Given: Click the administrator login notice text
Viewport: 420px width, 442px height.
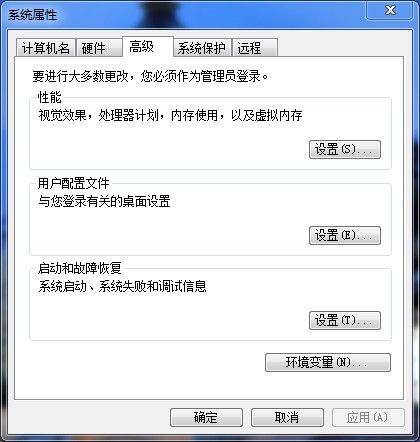Looking at the screenshot, I should pyautogui.click(x=150, y=76).
